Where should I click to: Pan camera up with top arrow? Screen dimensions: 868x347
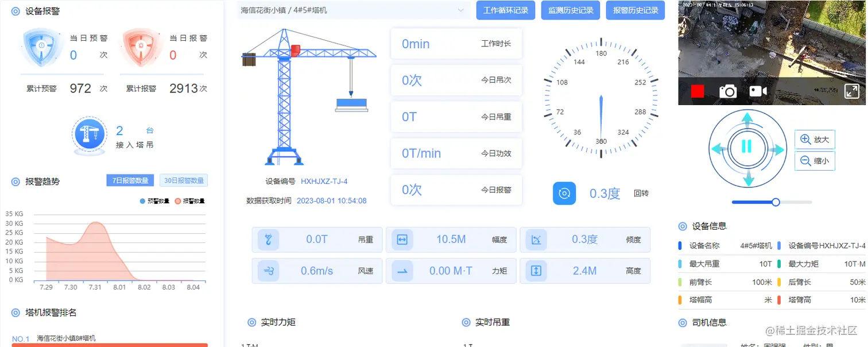[747, 121]
